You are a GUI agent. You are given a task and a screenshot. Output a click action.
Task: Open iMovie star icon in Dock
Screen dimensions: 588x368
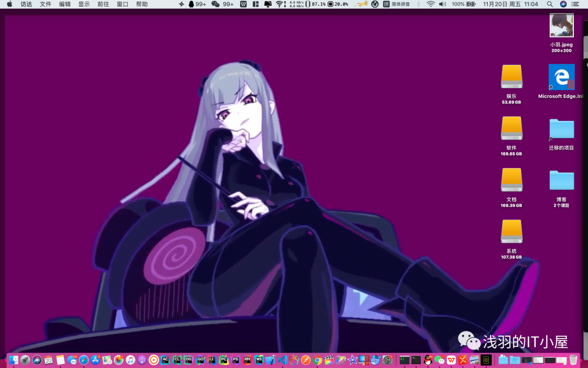pos(352,360)
